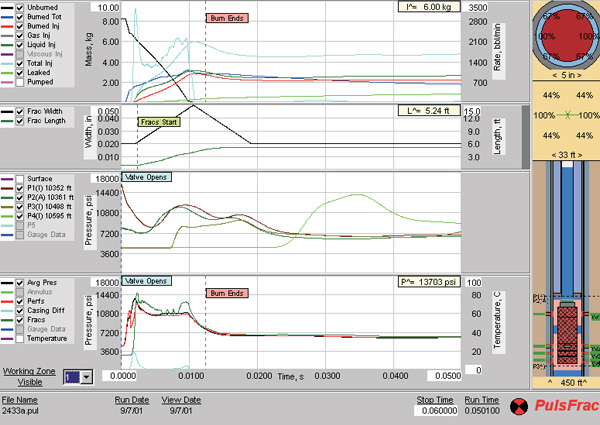The width and height of the screenshot is (600, 425).
Task: Click Valve Opens marker in bottom pressure chart
Action: tap(147, 283)
